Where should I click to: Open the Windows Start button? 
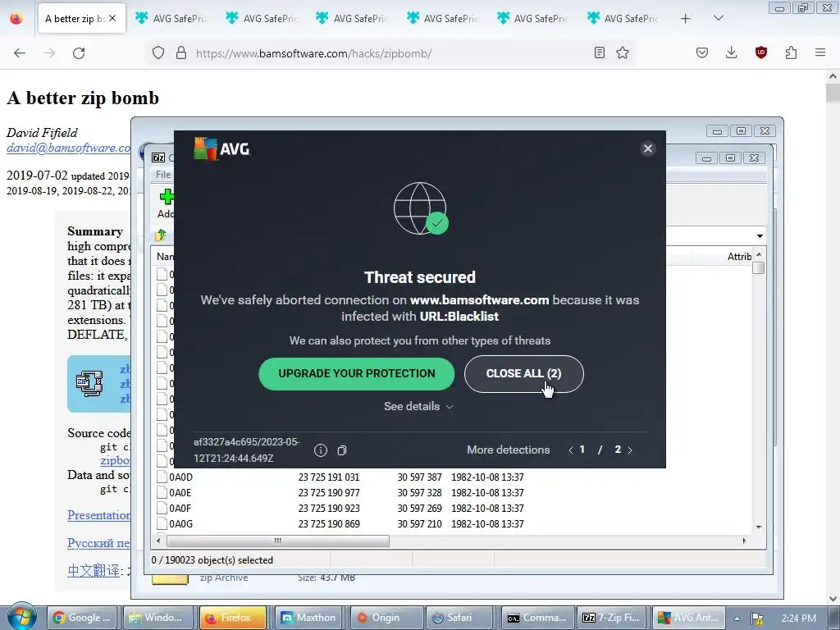coord(21,616)
